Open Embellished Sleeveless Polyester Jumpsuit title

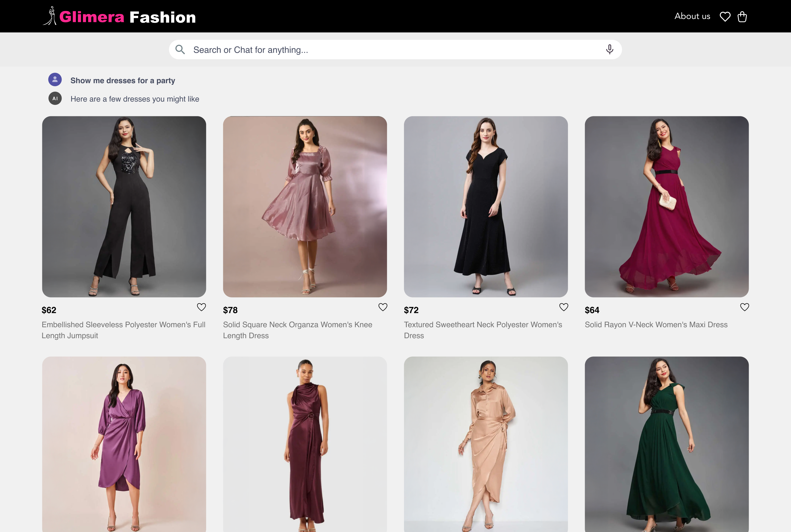pyautogui.click(x=124, y=330)
